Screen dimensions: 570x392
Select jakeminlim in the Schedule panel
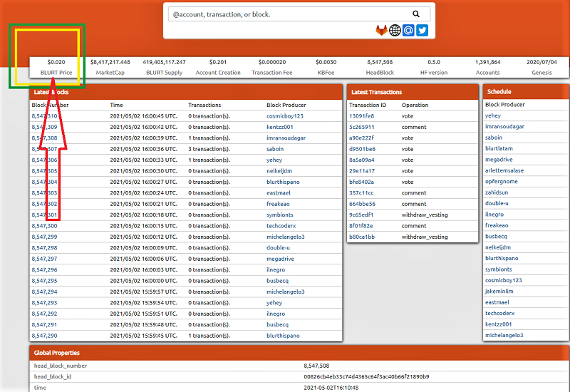point(499,292)
